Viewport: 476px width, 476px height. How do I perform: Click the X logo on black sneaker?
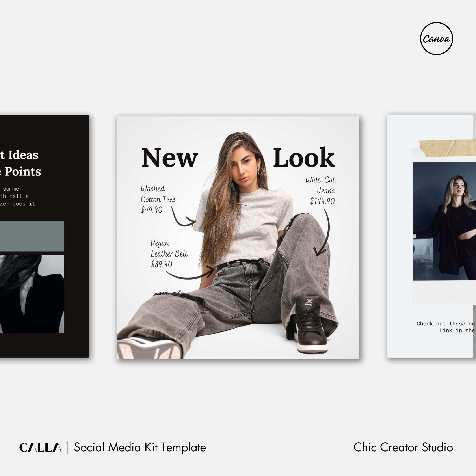(309, 301)
